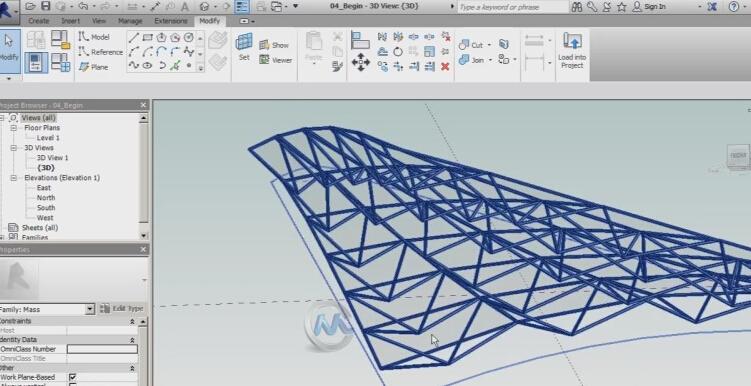Select the South elevation
This screenshot has width=751, height=386.
[x=46, y=208]
